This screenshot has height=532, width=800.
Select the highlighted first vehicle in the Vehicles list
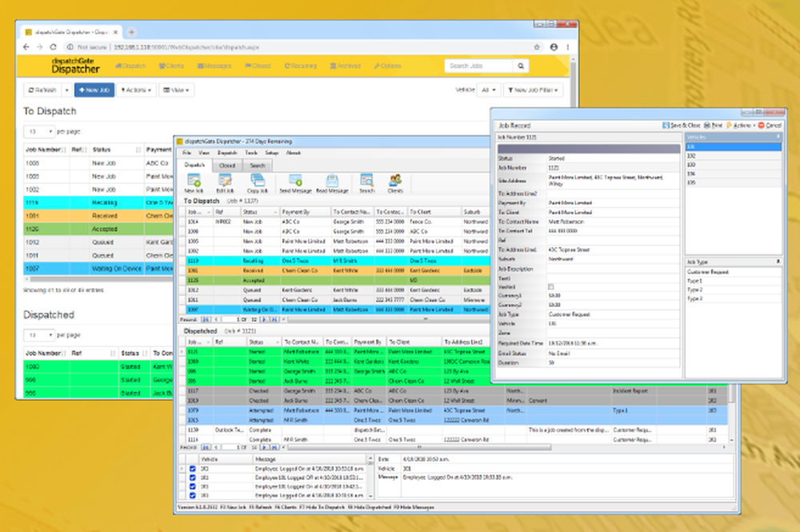[x=733, y=146]
